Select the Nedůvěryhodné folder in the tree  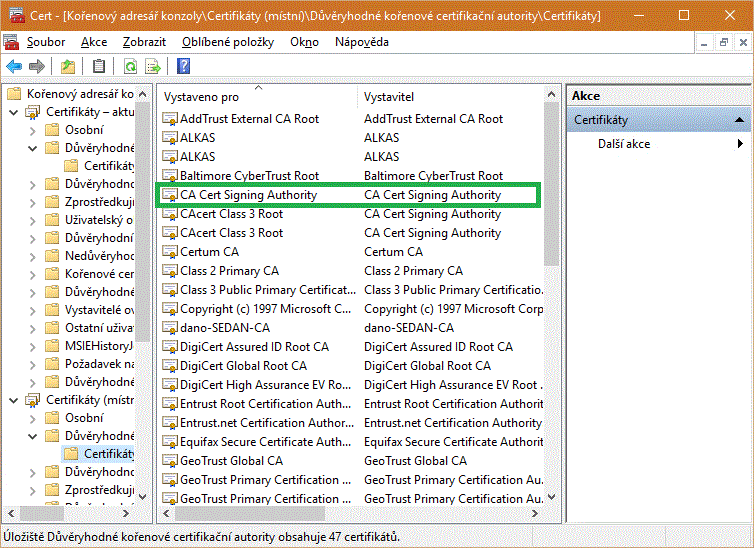pyautogui.click(x=99, y=256)
